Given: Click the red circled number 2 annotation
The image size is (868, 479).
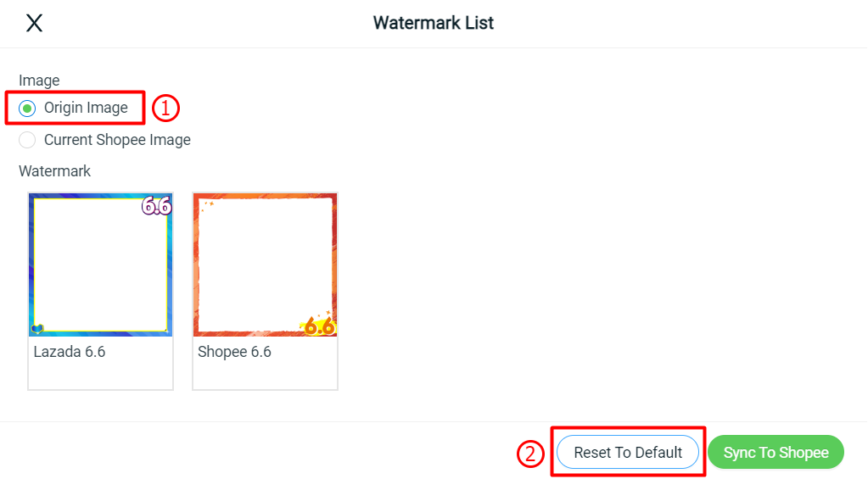Looking at the screenshot, I should coord(530,454).
